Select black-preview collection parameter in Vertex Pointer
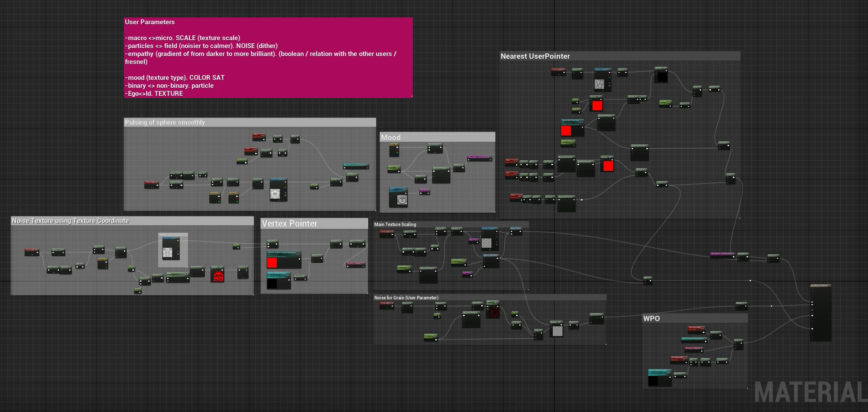The height and width of the screenshot is (412, 868). click(279, 280)
